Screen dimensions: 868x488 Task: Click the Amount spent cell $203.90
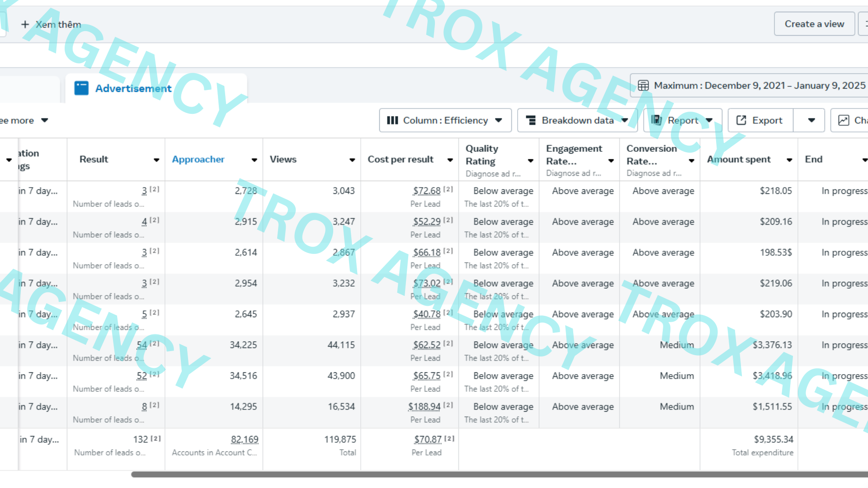[776, 314]
